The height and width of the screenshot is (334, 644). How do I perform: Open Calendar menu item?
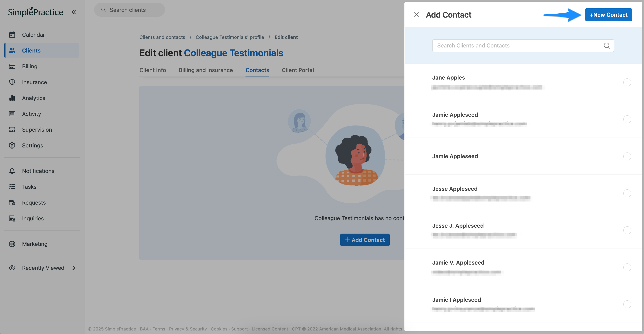tap(42, 34)
